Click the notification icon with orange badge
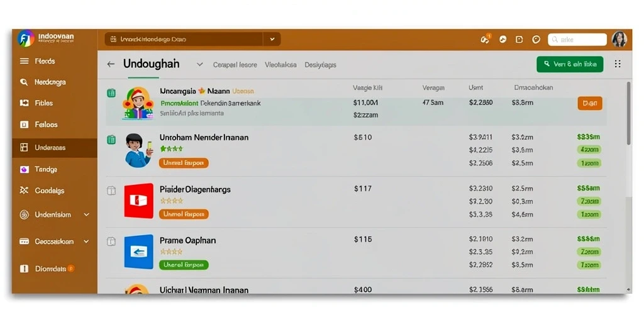This screenshot has height=322, width=644. [485, 40]
